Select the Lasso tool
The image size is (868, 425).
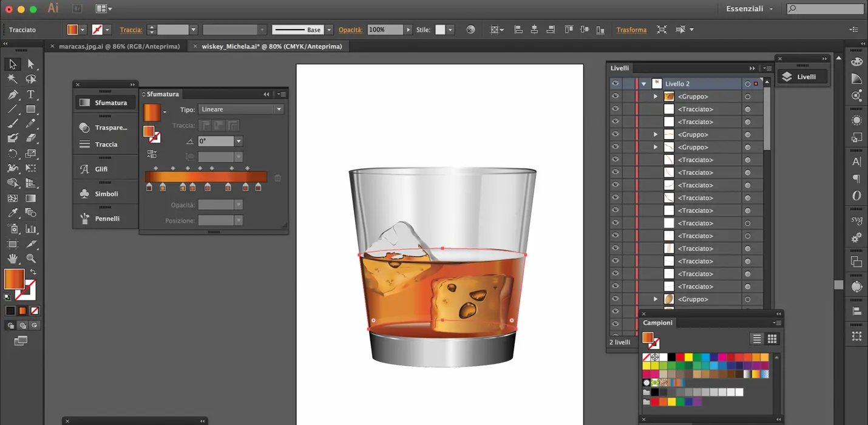pos(31,79)
